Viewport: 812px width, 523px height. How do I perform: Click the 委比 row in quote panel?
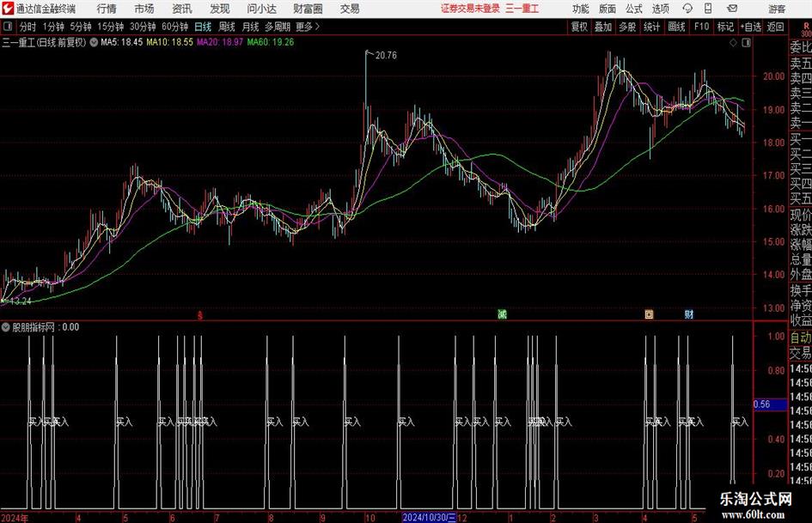point(800,47)
